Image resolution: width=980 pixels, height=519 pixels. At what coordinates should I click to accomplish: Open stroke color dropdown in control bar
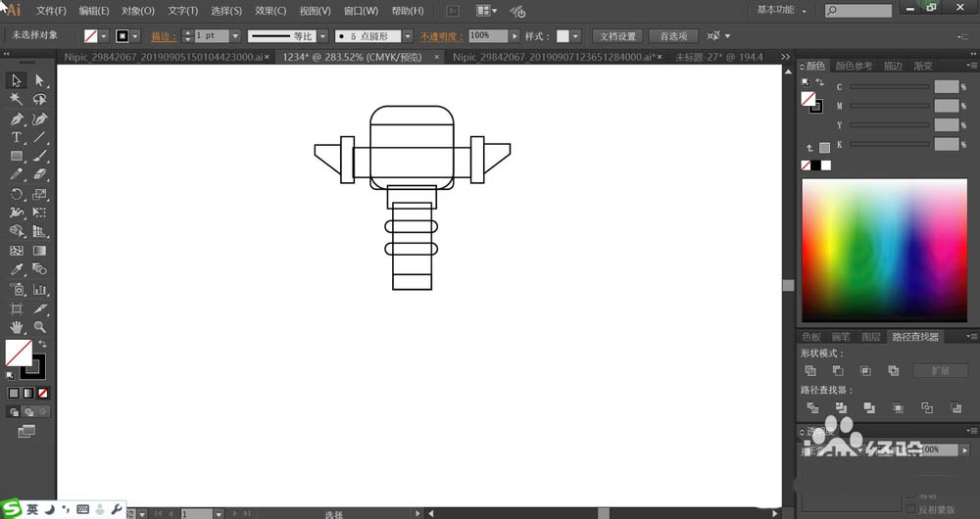(135, 36)
